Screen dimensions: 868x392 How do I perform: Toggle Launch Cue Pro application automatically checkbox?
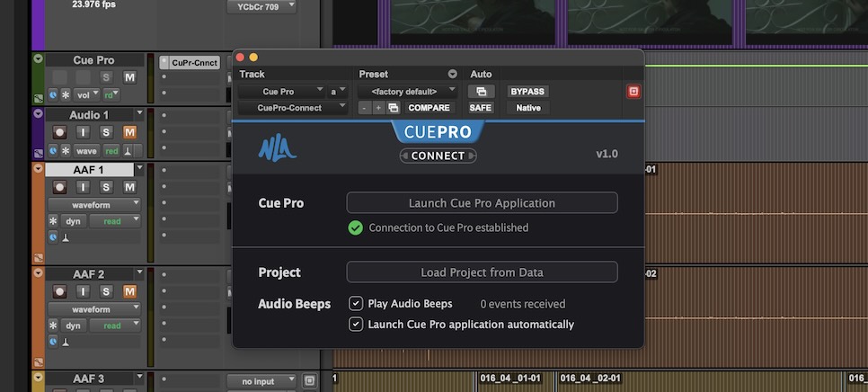(356, 325)
